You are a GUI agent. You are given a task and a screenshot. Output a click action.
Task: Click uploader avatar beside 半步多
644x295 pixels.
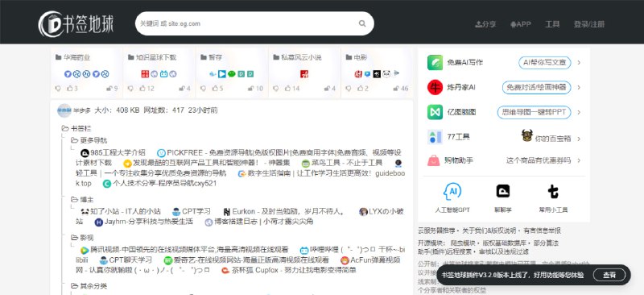pyautogui.click(x=64, y=110)
